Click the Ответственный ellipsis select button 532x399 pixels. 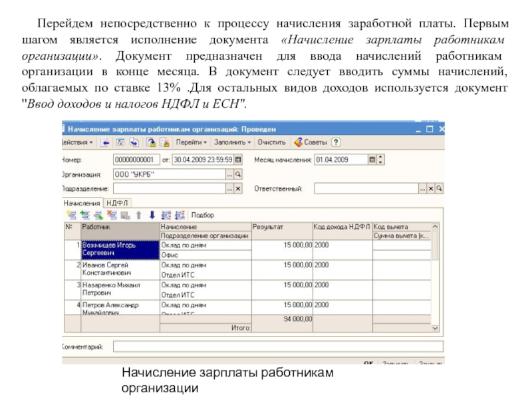coord(422,189)
